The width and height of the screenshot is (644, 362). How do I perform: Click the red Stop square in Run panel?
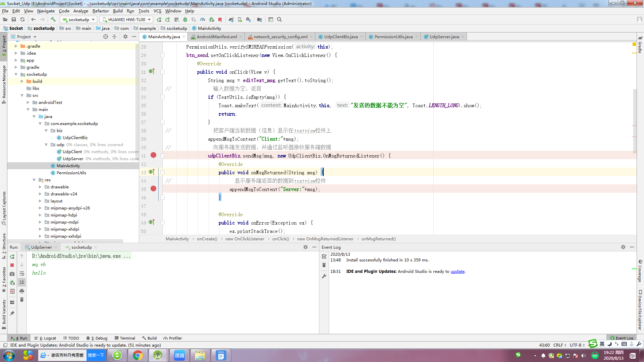point(12,265)
